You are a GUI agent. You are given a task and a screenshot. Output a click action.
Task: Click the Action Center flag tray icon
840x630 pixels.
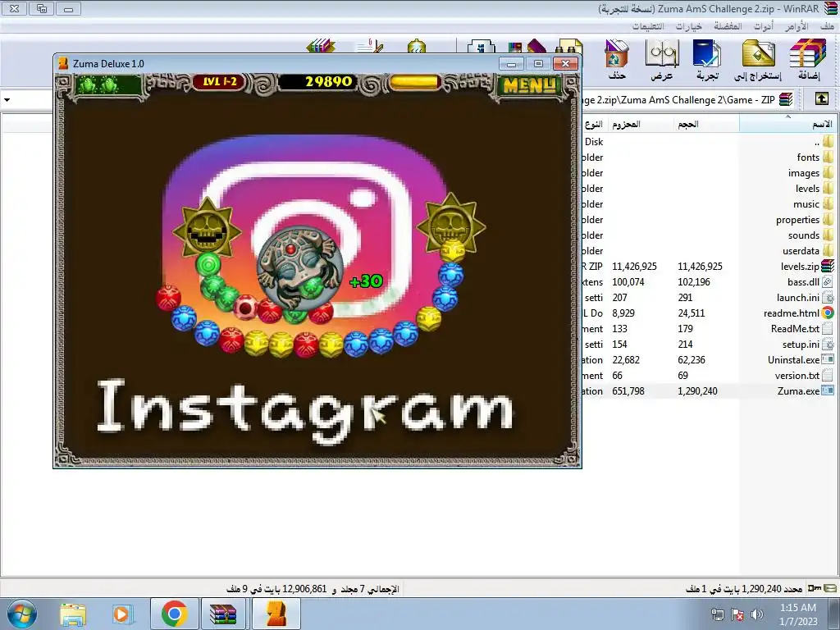(x=737, y=614)
